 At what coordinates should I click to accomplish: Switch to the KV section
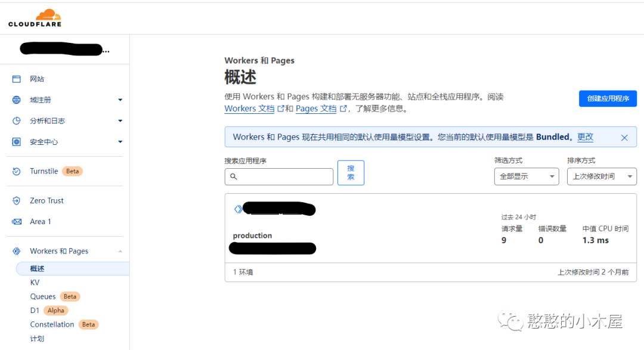(x=35, y=282)
